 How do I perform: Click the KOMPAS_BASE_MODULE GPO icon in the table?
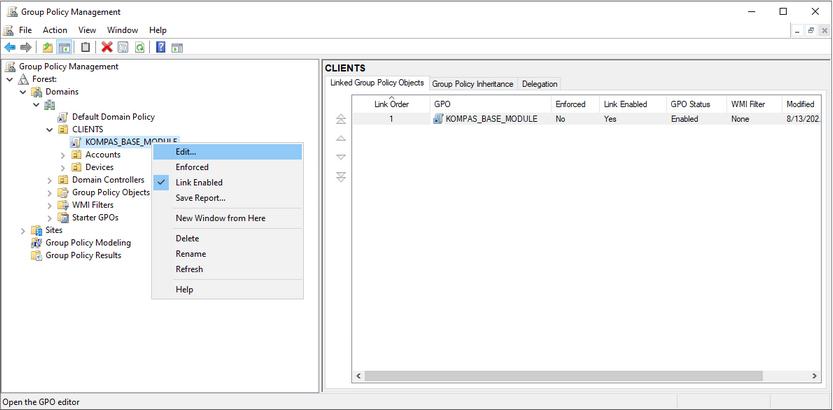pos(438,119)
